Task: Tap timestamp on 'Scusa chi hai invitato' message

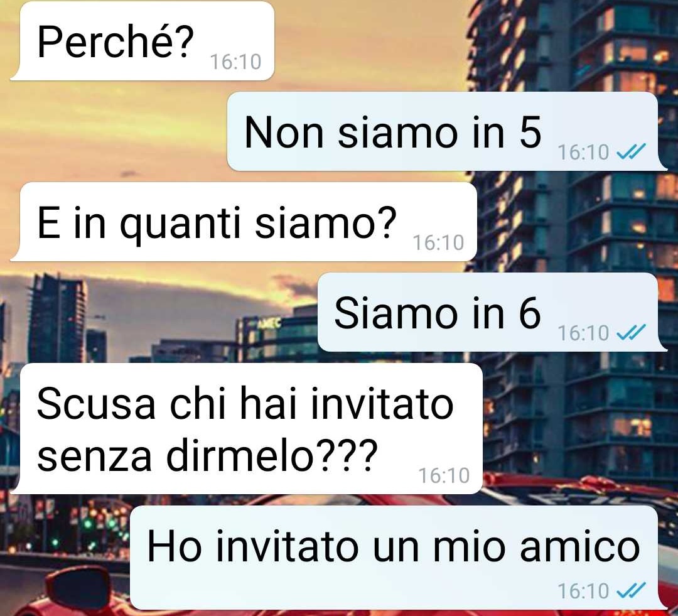Action: (x=444, y=476)
